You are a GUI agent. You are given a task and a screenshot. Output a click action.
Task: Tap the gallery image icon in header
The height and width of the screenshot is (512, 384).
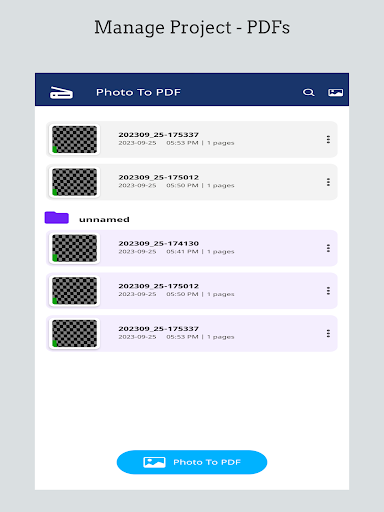click(x=335, y=92)
